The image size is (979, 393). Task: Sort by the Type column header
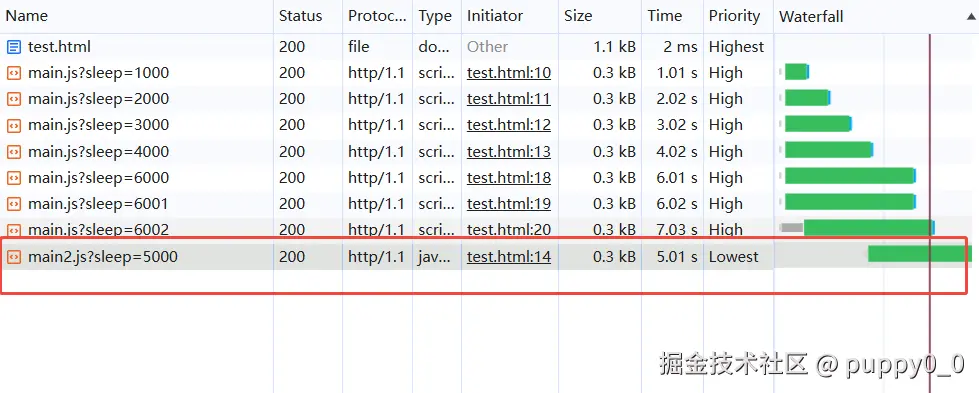[x=435, y=16]
